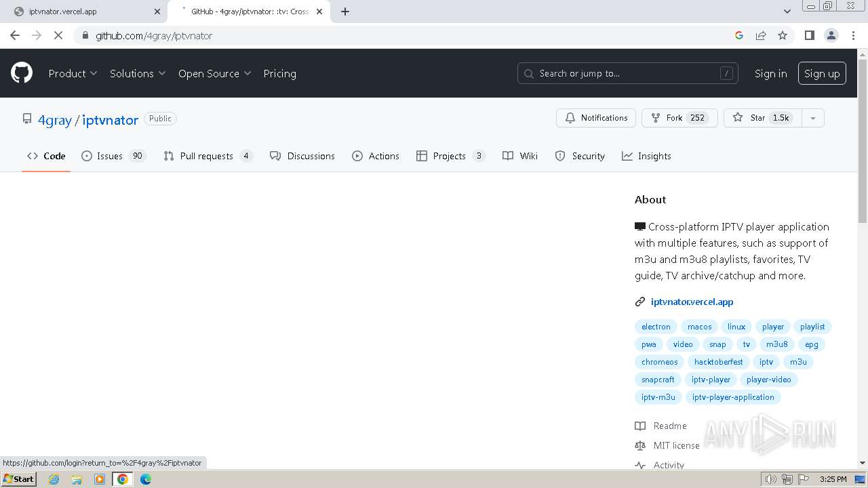Select the epg topic tag

(x=812, y=344)
